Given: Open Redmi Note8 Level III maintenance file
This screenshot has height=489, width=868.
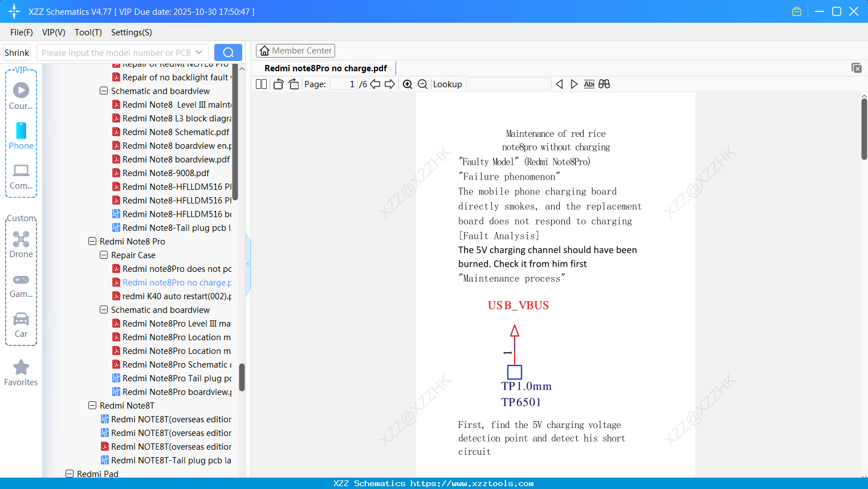Looking at the screenshot, I should pyautogui.click(x=172, y=104).
